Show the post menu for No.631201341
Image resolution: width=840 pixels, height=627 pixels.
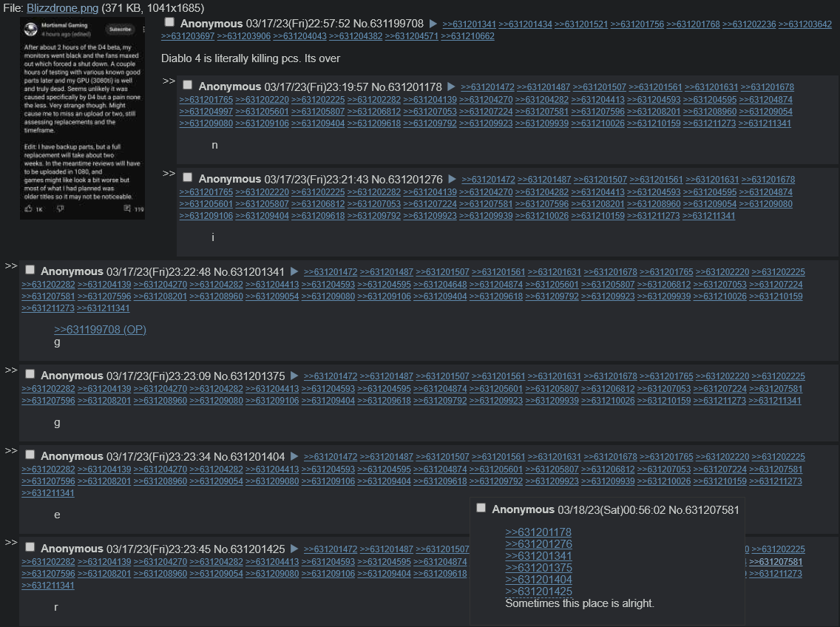[x=294, y=271]
